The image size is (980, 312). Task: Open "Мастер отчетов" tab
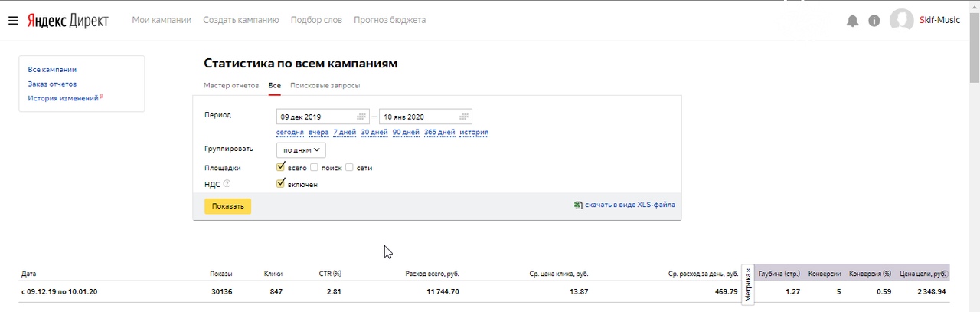tap(231, 85)
